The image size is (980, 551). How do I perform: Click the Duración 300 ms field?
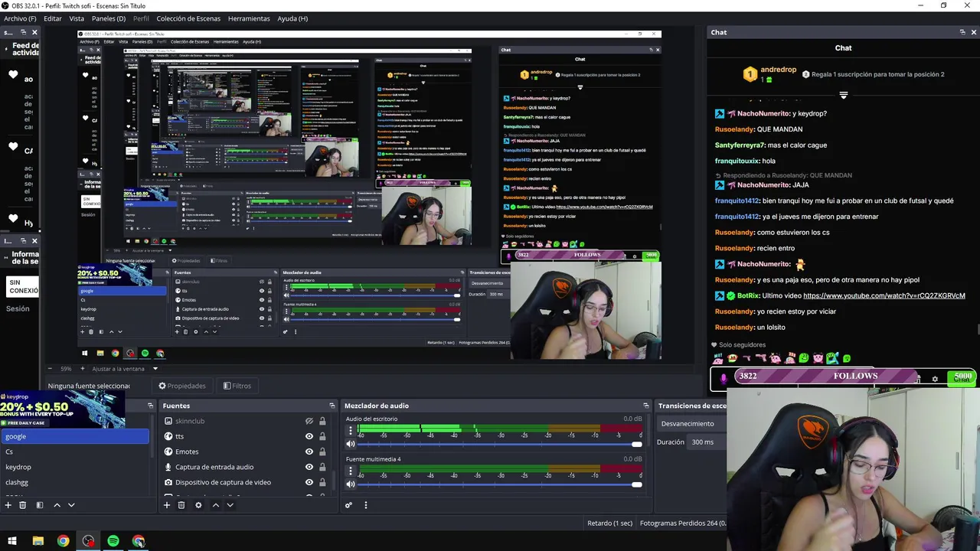tap(707, 442)
